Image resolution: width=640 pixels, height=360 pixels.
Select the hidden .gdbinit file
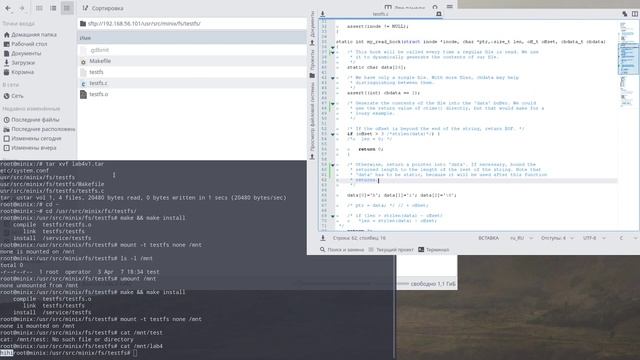[x=100, y=50]
